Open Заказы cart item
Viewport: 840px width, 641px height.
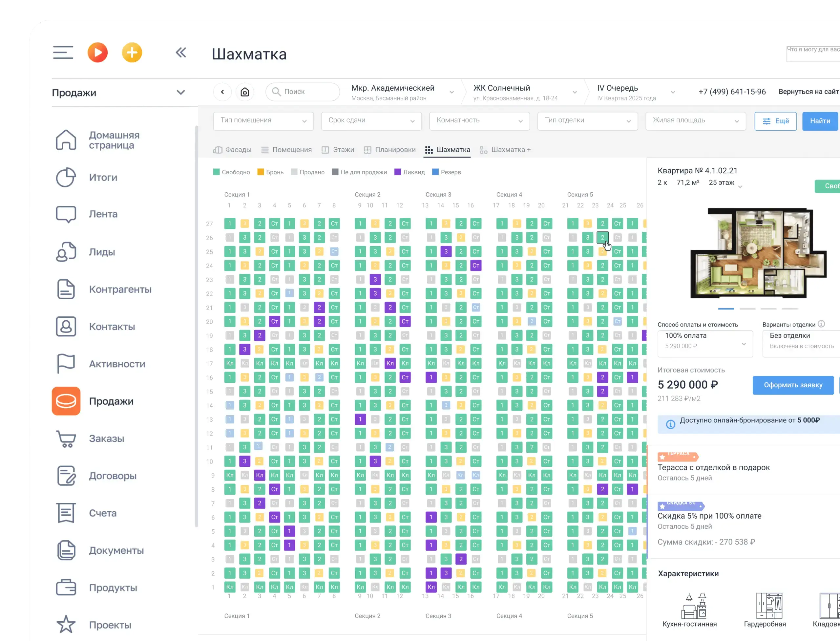[90, 438]
